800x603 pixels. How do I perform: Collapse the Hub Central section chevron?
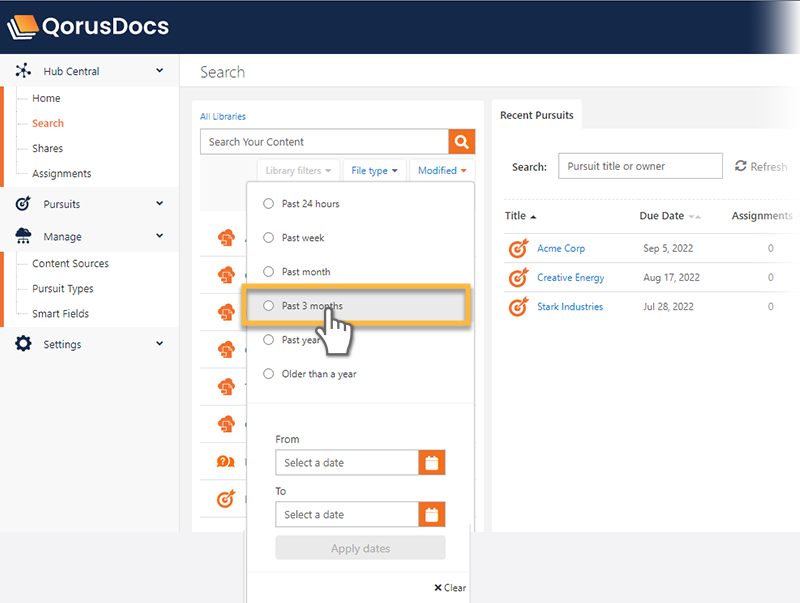(160, 70)
